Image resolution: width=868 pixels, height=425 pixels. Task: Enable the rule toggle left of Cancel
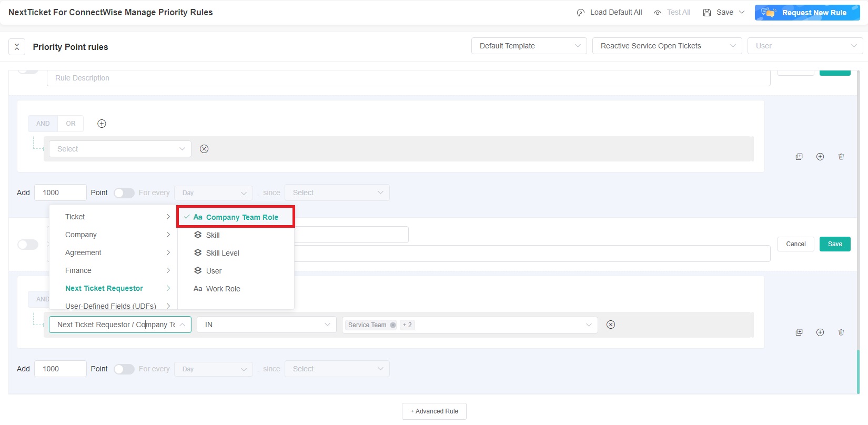point(28,245)
